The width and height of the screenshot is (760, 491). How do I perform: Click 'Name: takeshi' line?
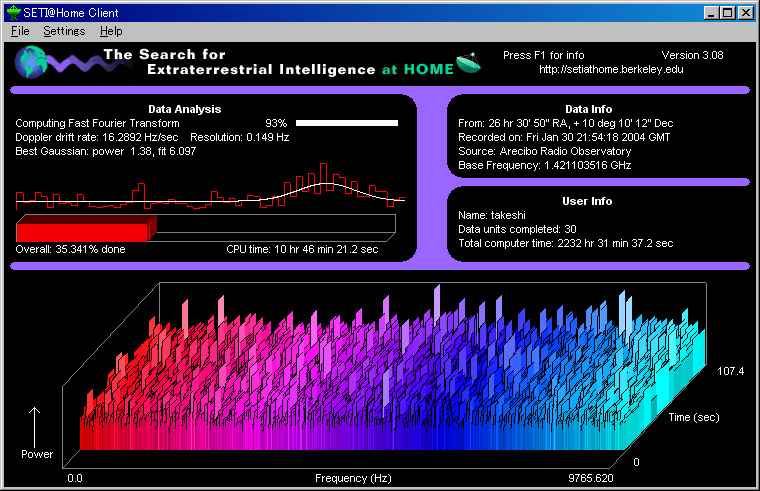[491, 215]
